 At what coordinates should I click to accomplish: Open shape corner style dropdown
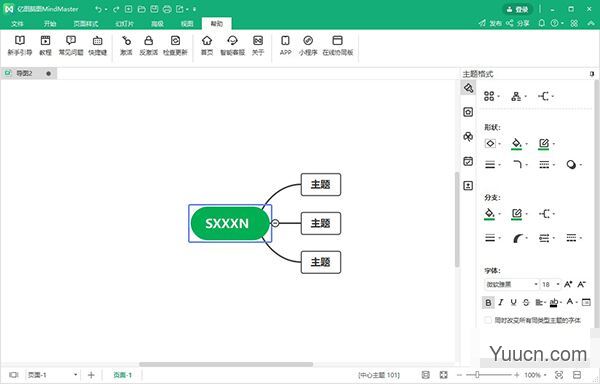520,164
